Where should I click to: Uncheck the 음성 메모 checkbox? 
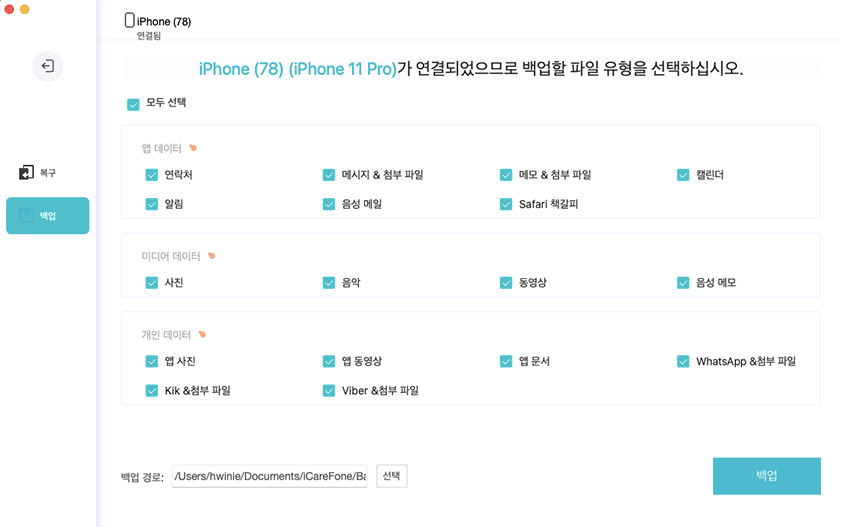point(683,283)
